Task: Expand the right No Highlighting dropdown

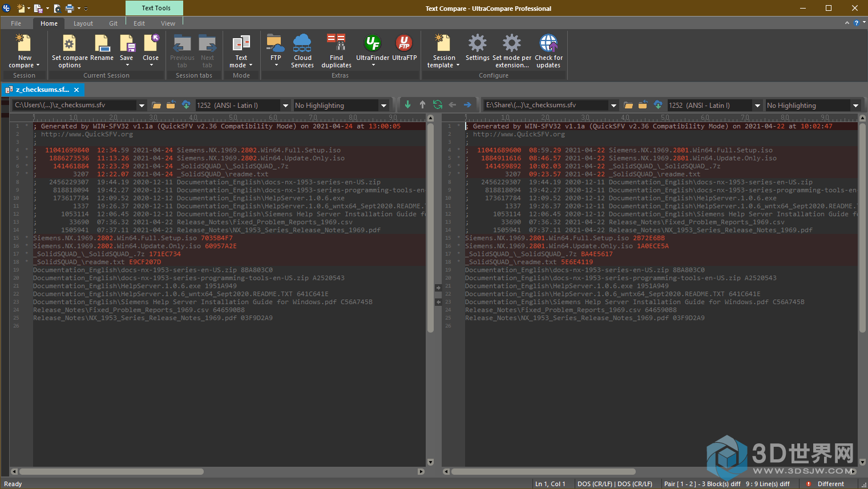Action: pyautogui.click(x=855, y=106)
